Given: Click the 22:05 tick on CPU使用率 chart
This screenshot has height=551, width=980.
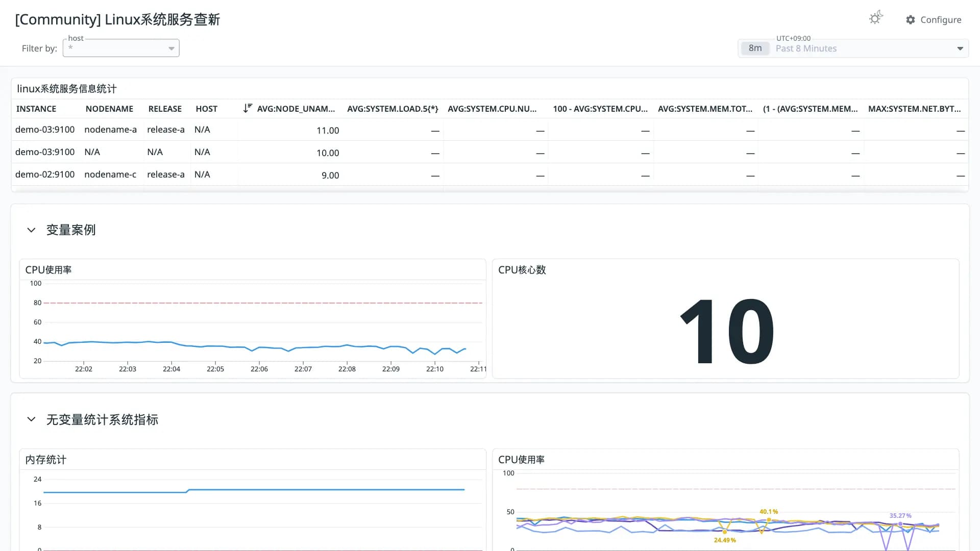Looking at the screenshot, I should 215,369.
